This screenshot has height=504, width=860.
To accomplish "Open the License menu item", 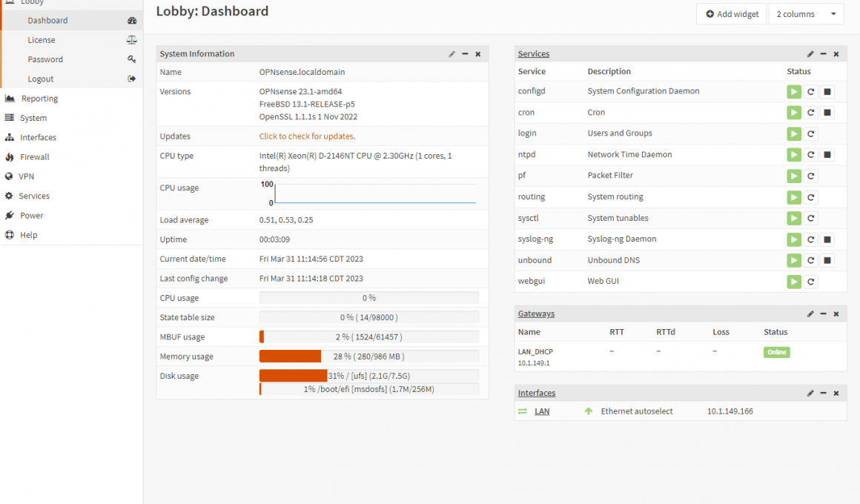I will 42,40.
